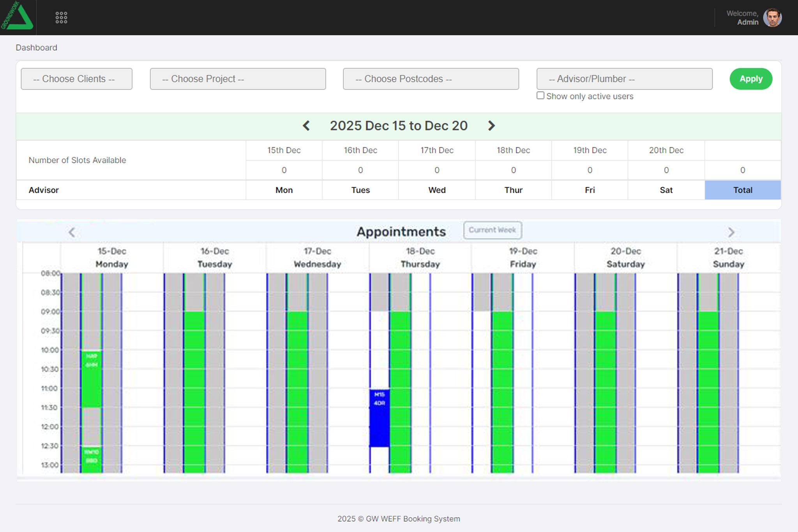Screen dimensions: 798x532
Task: Open Monday 10:00 green appointment block
Action: [x=92, y=380]
